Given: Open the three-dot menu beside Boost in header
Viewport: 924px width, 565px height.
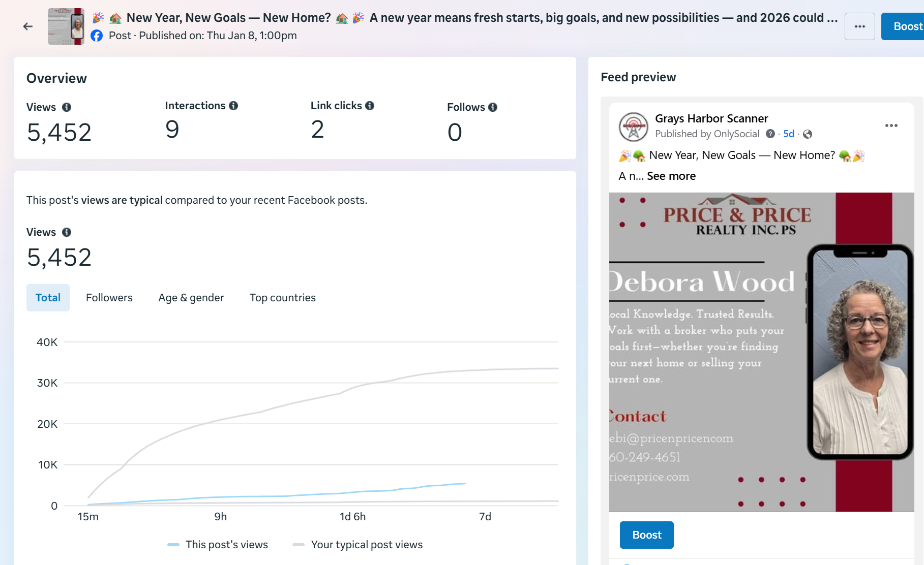Looking at the screenshot, I should (x=859, y=26).
